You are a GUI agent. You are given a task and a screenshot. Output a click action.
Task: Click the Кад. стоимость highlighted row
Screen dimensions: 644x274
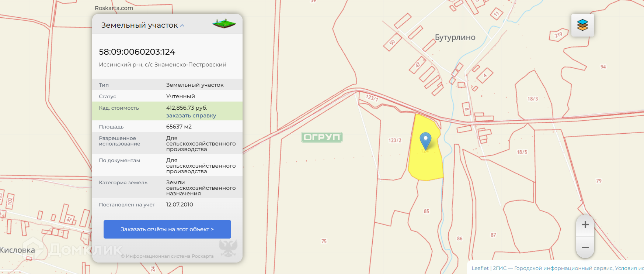167,111
